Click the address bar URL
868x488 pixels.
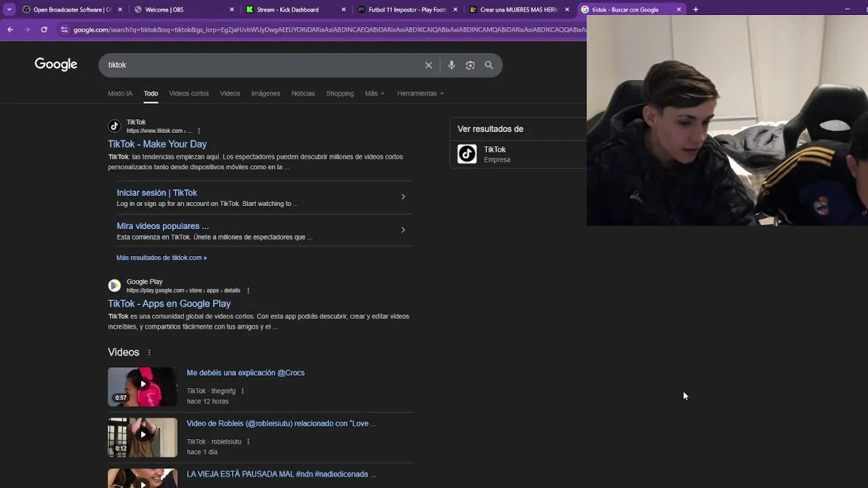click(x=330, y=30)
